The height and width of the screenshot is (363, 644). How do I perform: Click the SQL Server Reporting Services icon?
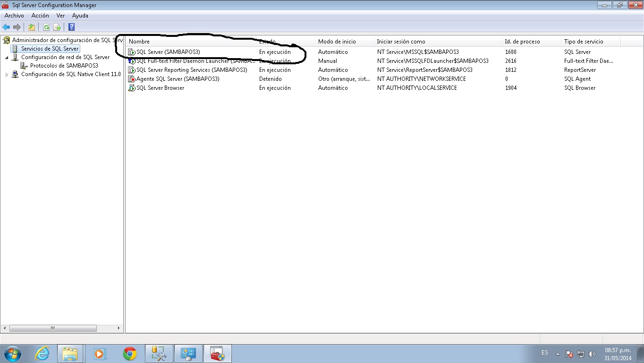pos(132,70)
